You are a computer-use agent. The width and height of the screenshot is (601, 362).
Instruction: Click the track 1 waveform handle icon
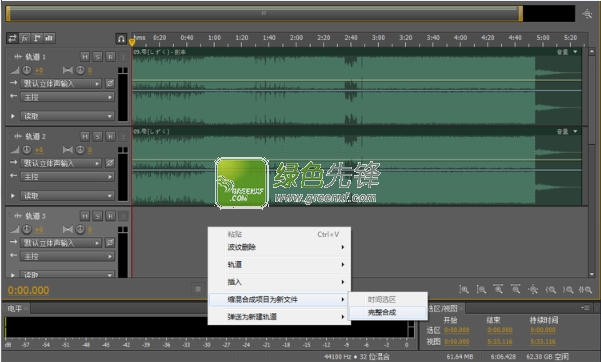(x=18, y=57)
